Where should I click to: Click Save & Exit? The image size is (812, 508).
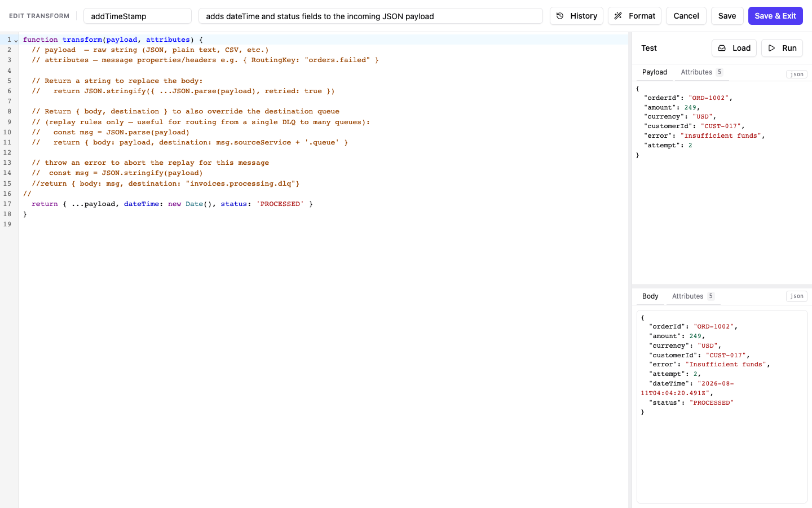click(x=775, y=16)
